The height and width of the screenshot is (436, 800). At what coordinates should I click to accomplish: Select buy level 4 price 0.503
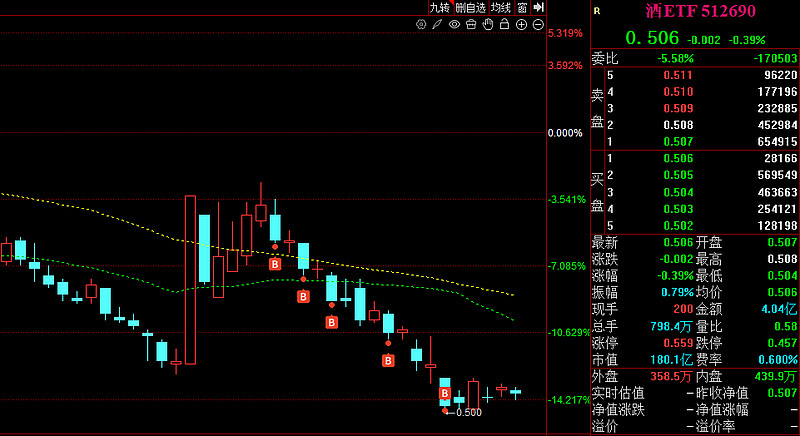click(x=678, y=209)
